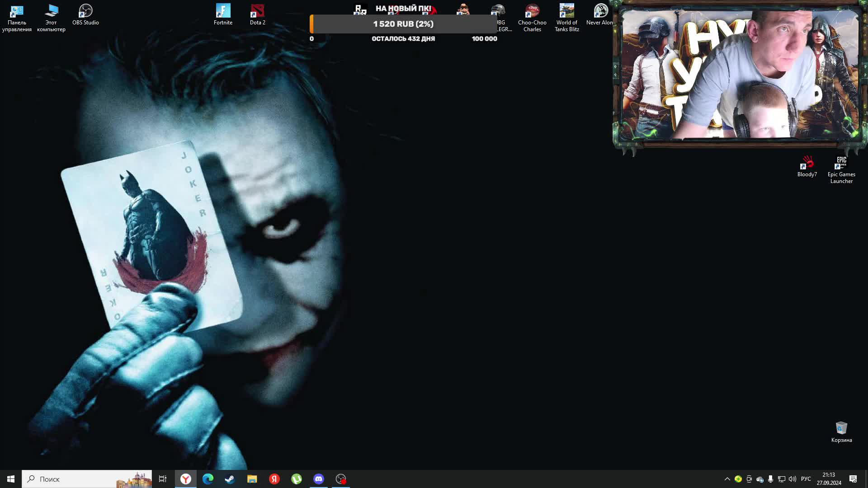Launch the Epic Games Launcher shortcut
The image size is (868, 488).
point(841,170)
